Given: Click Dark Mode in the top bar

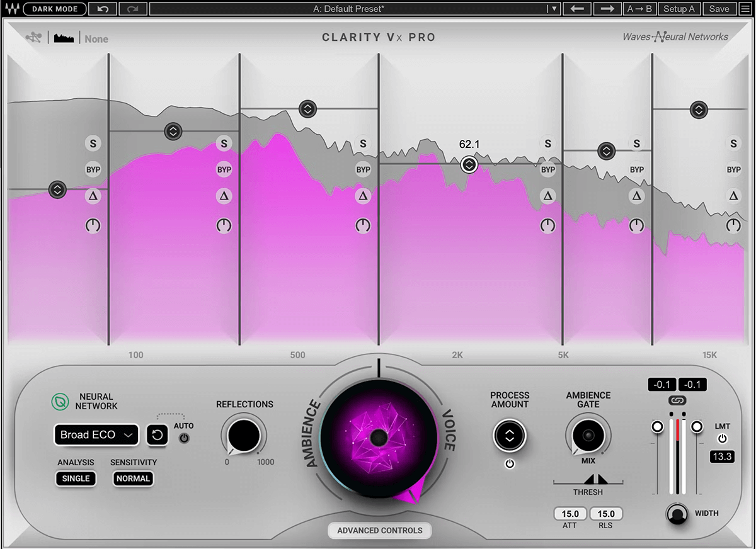Looking at the screenshot, I should coord(54,9).
